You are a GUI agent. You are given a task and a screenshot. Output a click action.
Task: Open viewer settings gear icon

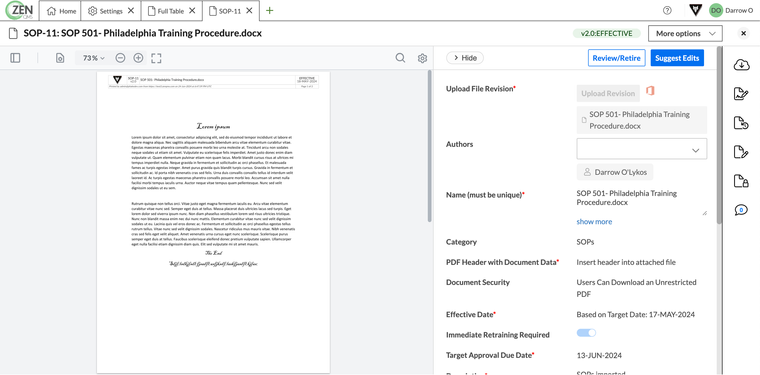point(422,59)
